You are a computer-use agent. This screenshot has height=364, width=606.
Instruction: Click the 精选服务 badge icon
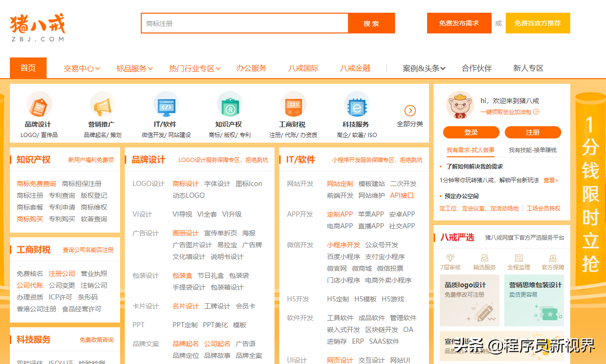click(x=483, y=259)
